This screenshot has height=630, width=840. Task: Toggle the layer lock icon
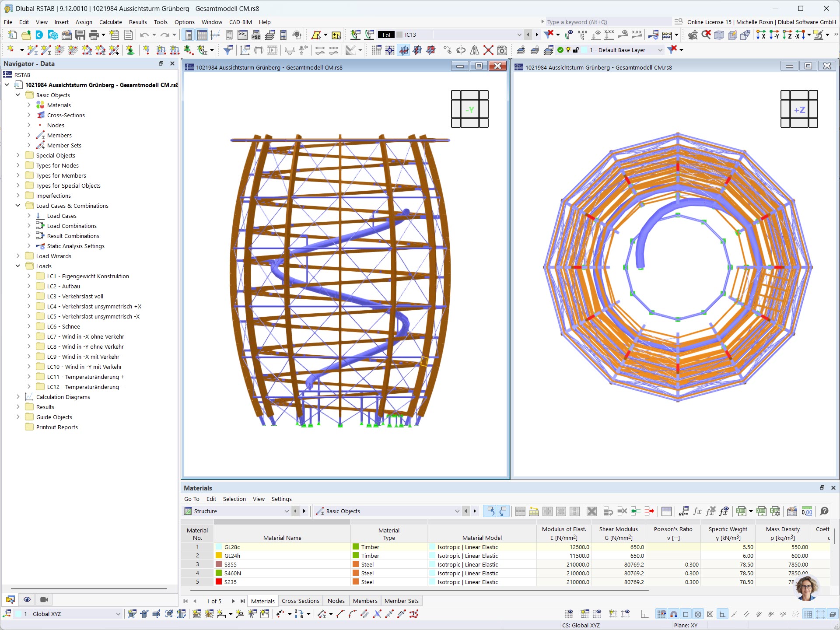pyautogui.click(x=576, y=50)
